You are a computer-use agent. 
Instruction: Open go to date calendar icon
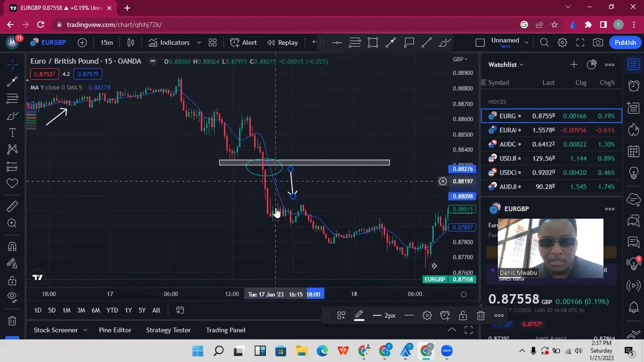coord(180,310)
